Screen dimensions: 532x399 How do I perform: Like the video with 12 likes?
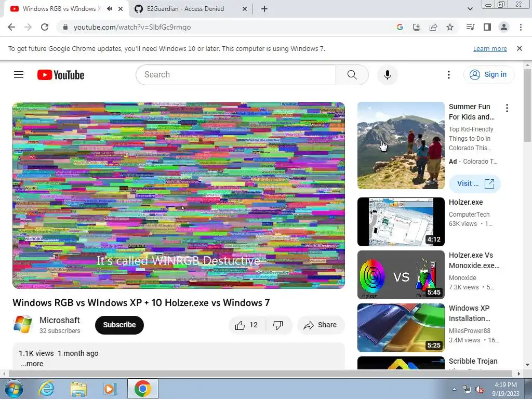[x=247, y=325]
